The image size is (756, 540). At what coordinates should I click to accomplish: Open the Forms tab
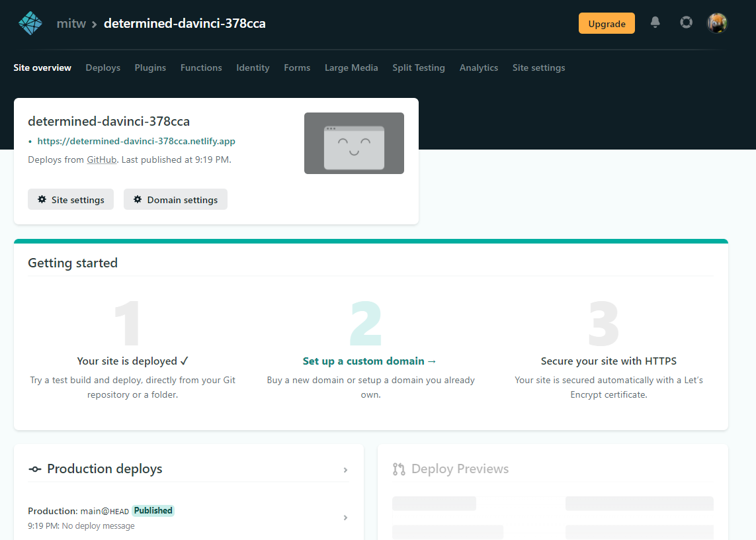point(297,67)
